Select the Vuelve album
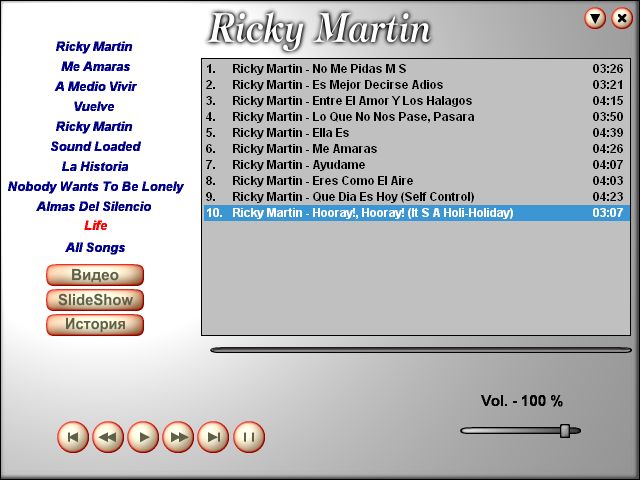Viewport: 640px width, 480px height. 94,107
